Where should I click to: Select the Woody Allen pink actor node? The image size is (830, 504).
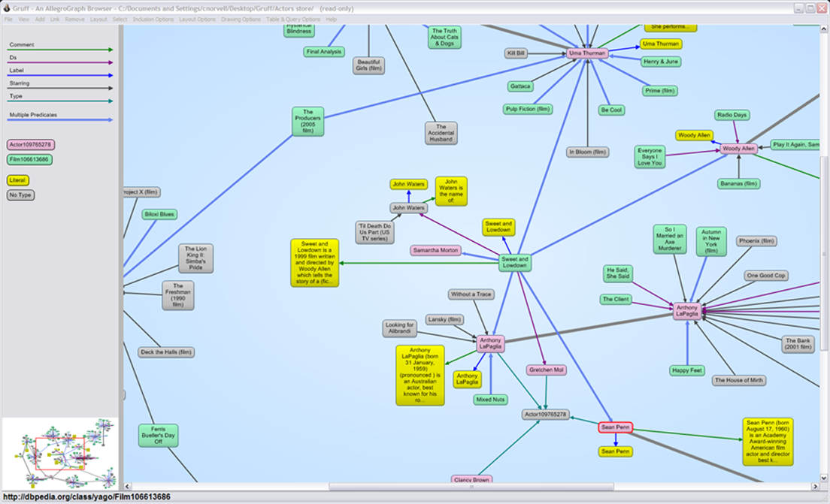coord(738,149)
